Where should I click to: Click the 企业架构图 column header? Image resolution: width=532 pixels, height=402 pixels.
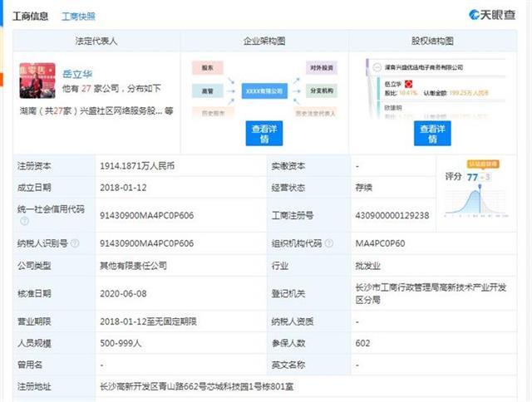point(264,41)
